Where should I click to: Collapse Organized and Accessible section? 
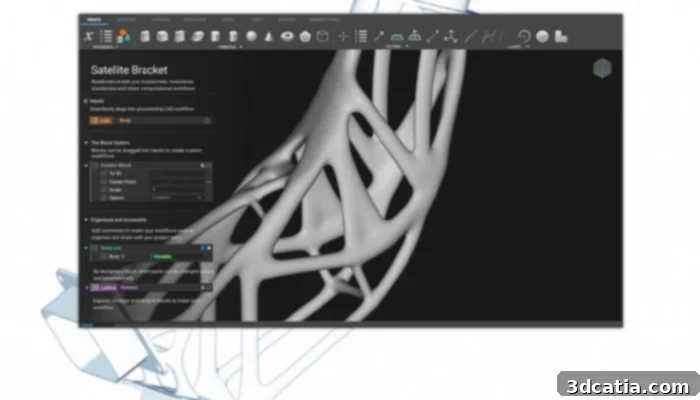point(86,220)
